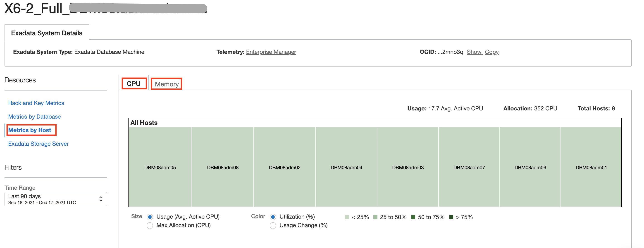Click the < 25% legend swatch

tap(347, 217)
